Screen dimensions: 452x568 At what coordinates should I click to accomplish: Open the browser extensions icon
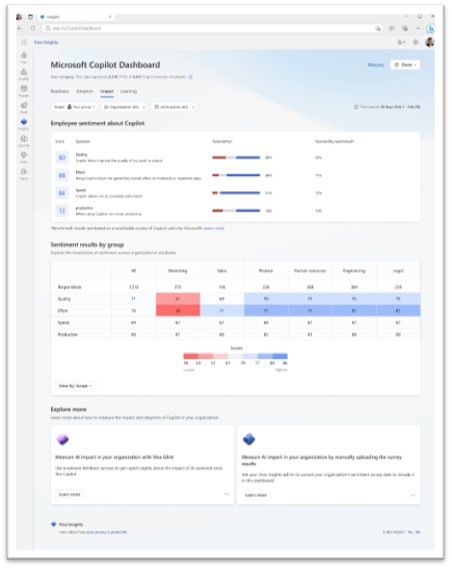coord(392,28)
